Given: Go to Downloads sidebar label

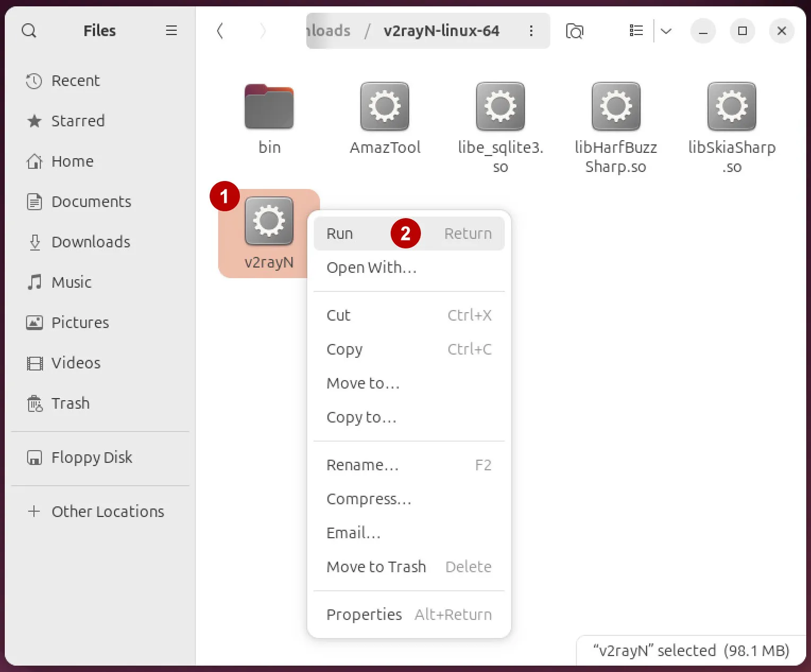Looking at the screenshot, I should (91, 242).
